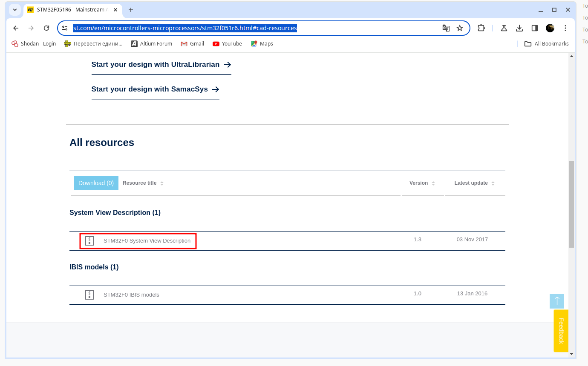Open the Перевести едини... bookmark
The width and height of the screenshot is (588, 366).
click(x=93, y=43)
